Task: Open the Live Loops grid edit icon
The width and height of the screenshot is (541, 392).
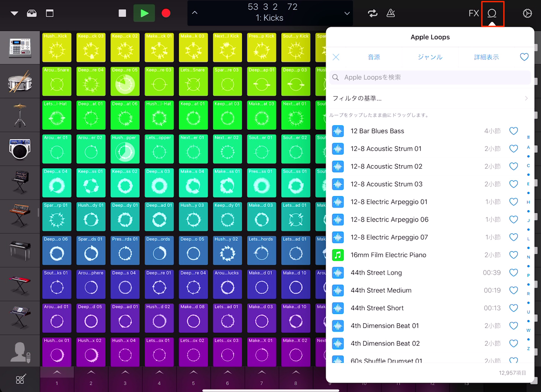Action: [20, 379]
